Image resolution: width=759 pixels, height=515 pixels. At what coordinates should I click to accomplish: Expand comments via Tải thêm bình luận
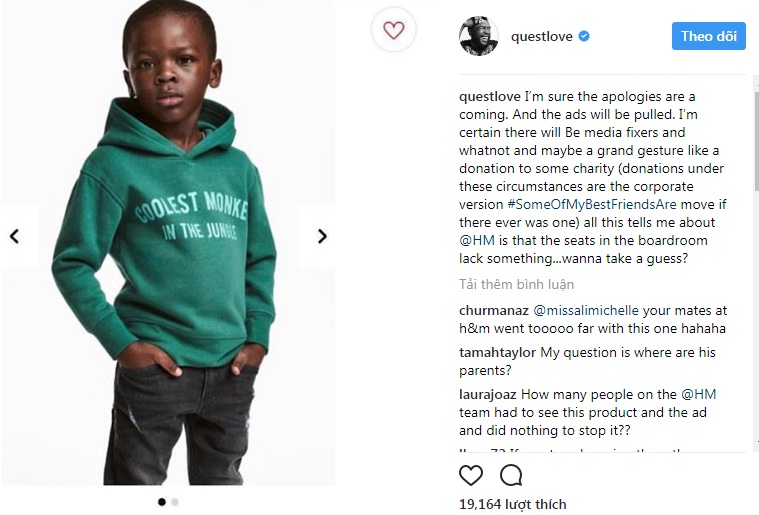pyautogui.click(x=515, y=284)
